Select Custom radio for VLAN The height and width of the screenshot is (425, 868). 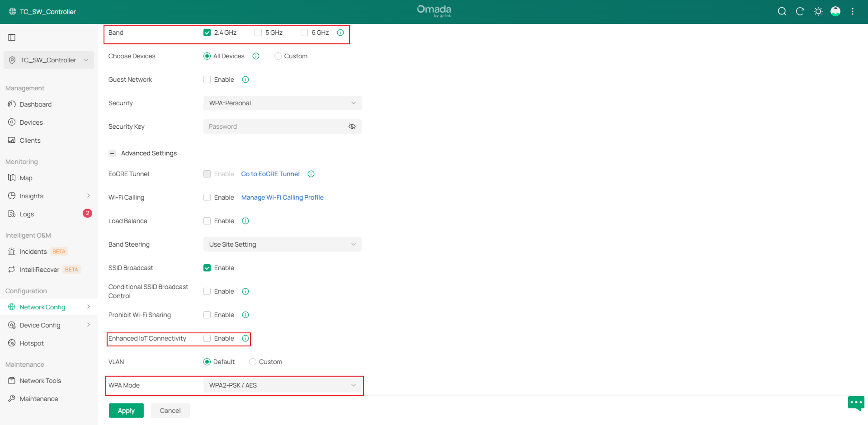click(252, 362)
